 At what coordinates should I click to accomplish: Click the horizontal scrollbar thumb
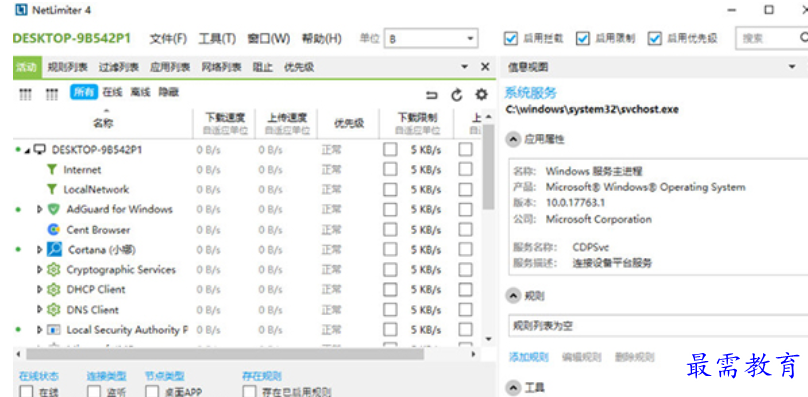225,354
